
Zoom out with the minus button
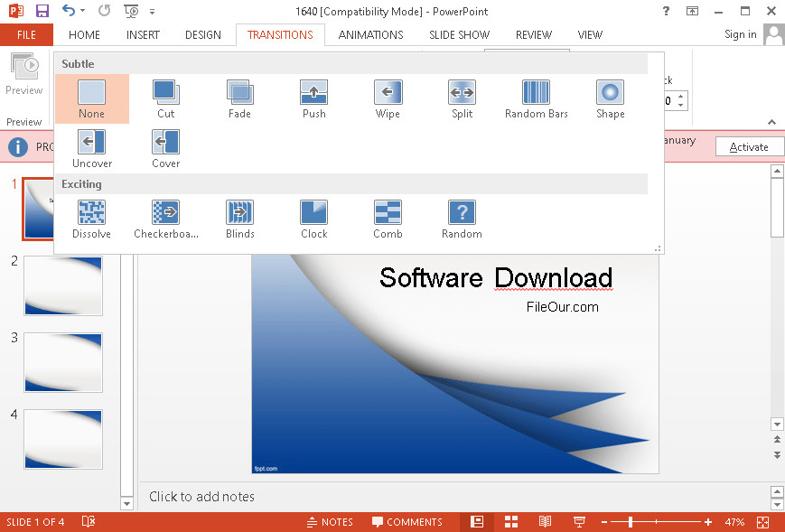pyautogui.click(x=604, y=522)
